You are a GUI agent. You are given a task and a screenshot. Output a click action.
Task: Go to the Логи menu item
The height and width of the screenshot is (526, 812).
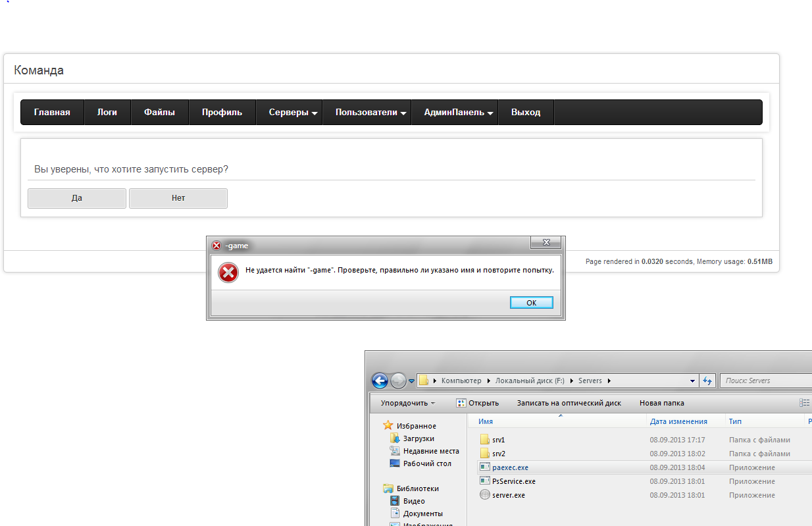(107, 113)
